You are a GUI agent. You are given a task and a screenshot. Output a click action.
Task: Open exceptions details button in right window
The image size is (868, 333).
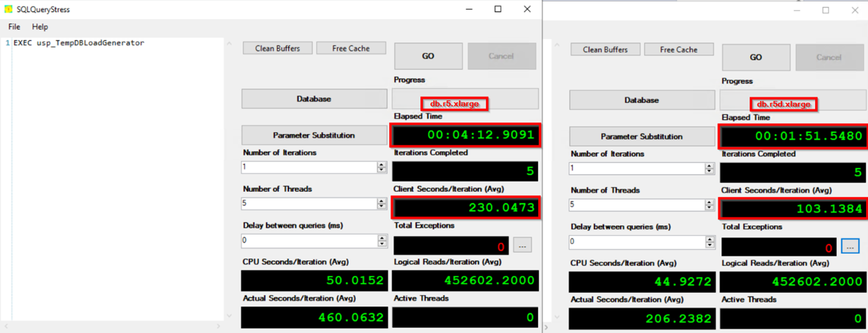pos(850,246)
